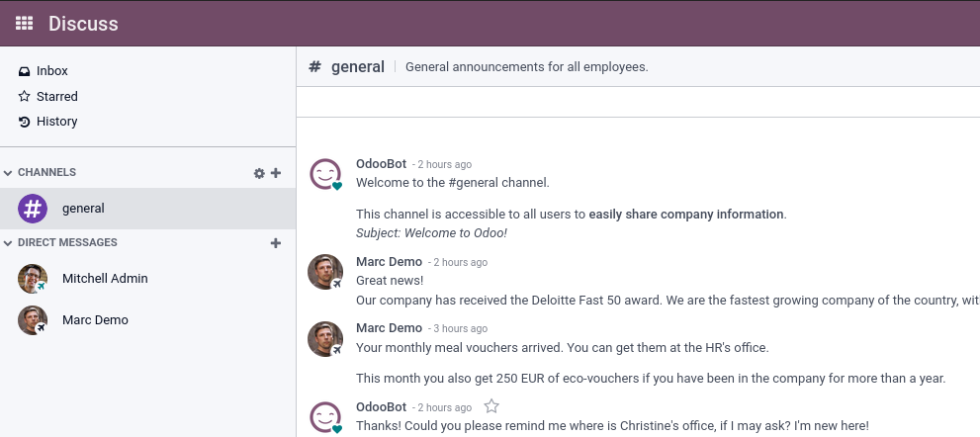Open chat with Mitchell Admin
This screenshot has height=437, width=980.
(105, 279)
